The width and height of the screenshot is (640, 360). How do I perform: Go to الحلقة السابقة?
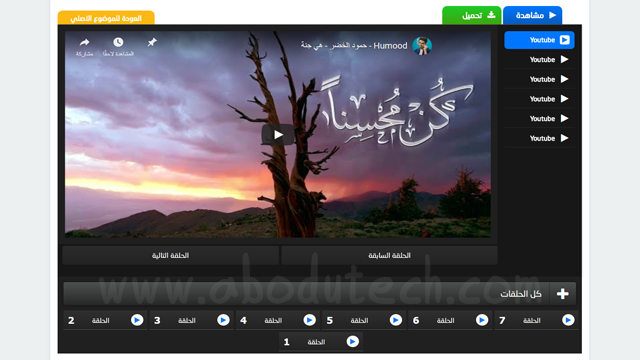(x=389, y=256)
